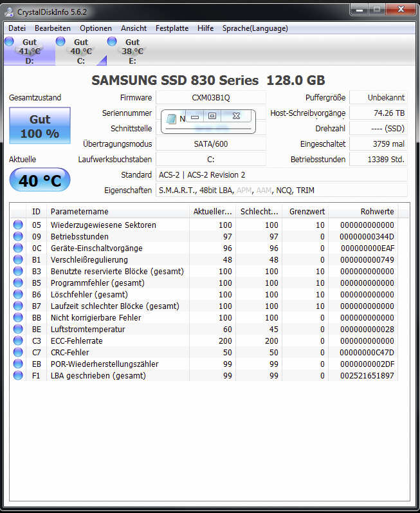Select the D: drive tab at 41 °C

[30, 51]
